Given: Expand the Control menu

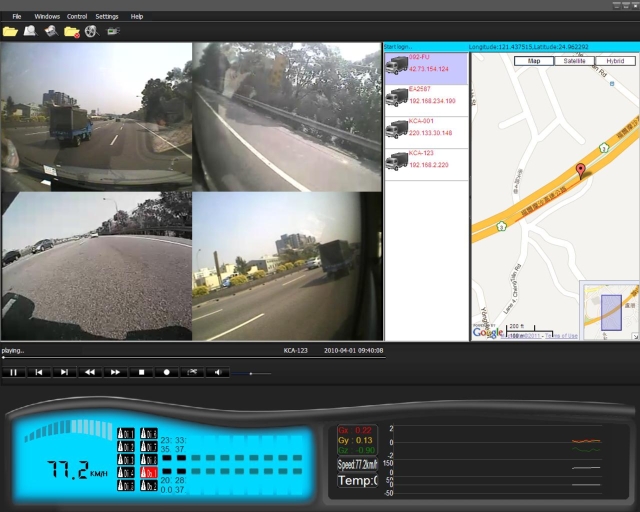Looking at the screenshot, I should pos(76,17).
